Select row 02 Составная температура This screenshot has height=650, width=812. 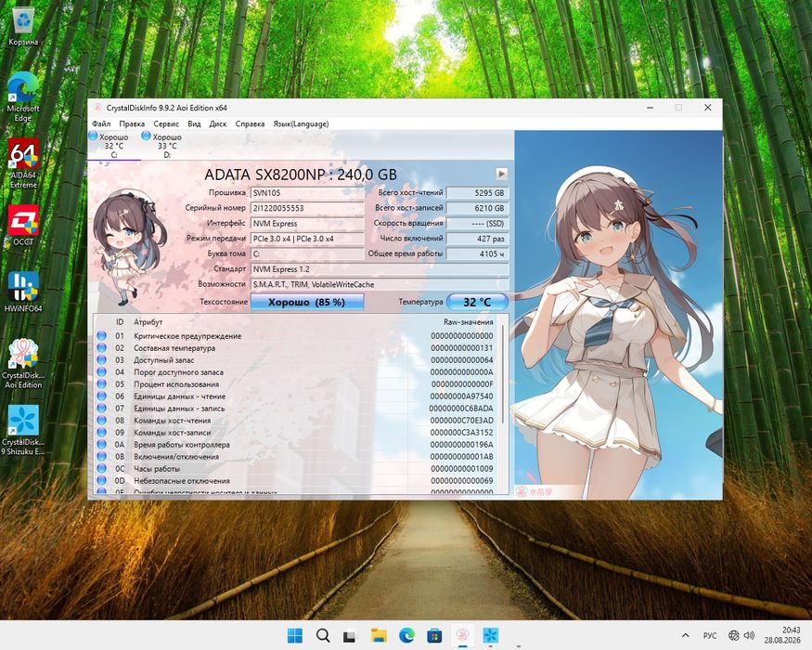pyautogui.click(x=296, y=348)
